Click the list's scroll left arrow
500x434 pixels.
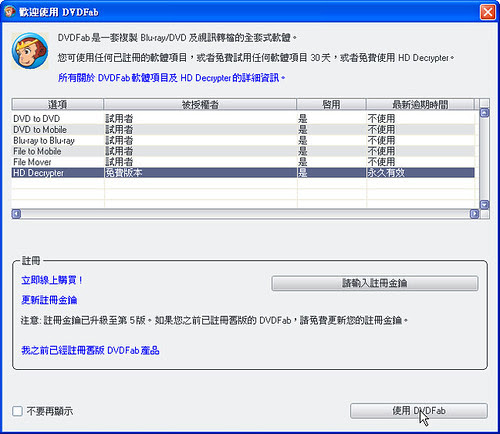pyautogui.click(x=16, y=214)
